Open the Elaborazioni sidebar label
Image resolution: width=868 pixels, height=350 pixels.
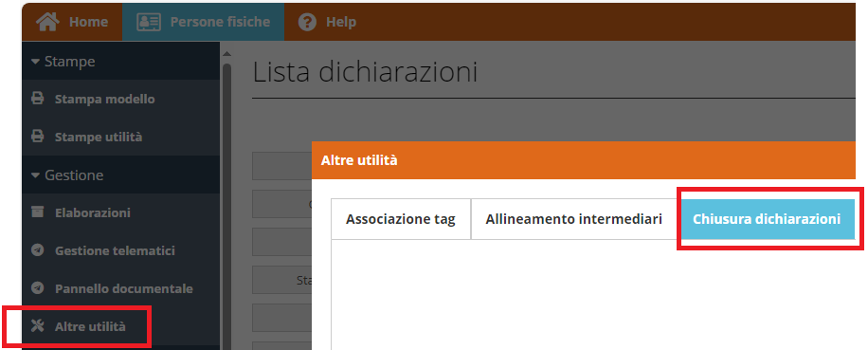click(x=93, y=212)
